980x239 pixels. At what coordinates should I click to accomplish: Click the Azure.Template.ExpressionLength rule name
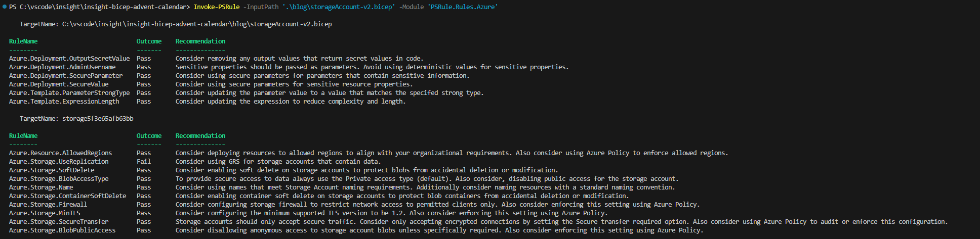coord(64,102)
